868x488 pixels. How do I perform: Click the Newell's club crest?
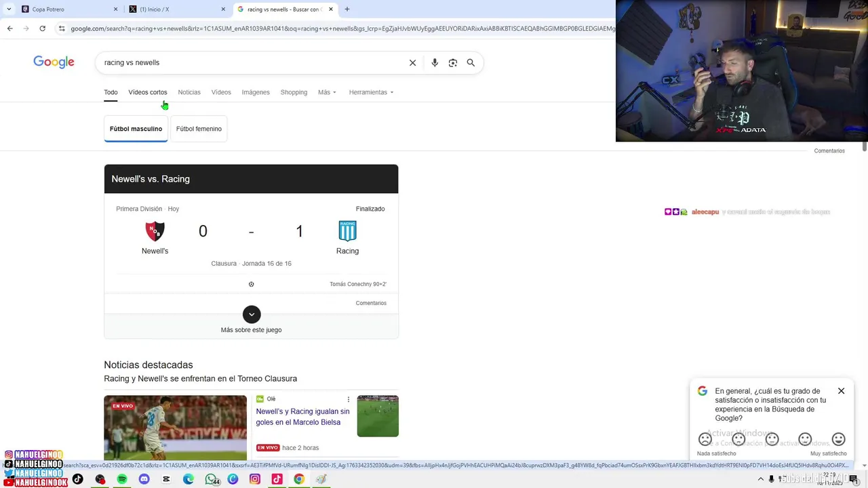click(x=155, y=231)
